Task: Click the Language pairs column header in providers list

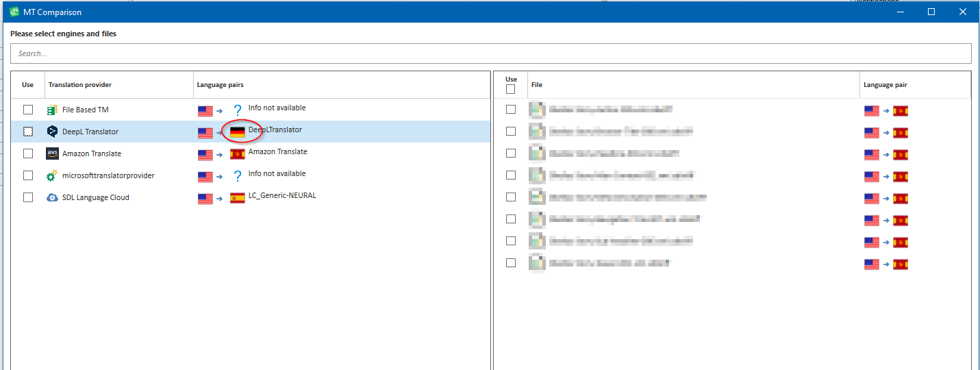Action: (342, 85)
